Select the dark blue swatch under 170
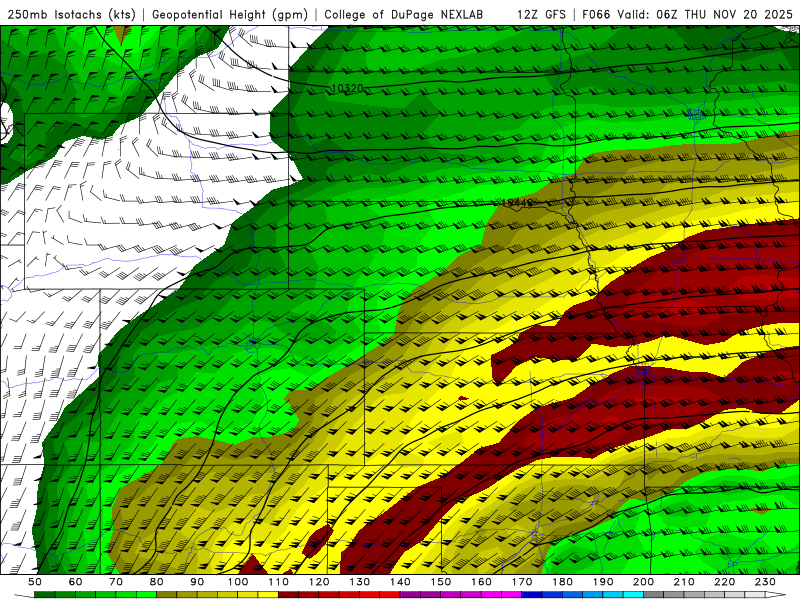This screenshot has height=600, width=800. [x=532, y=595]
